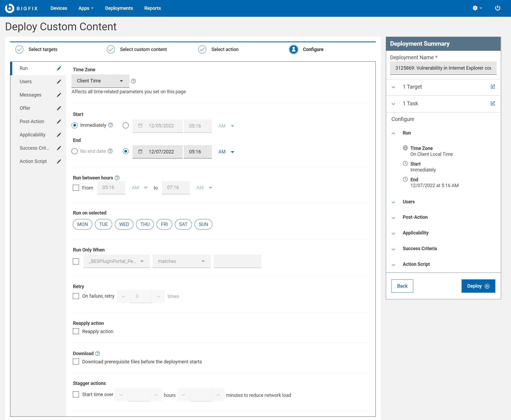Navigate to the Deployments menu item

[119, 8]
